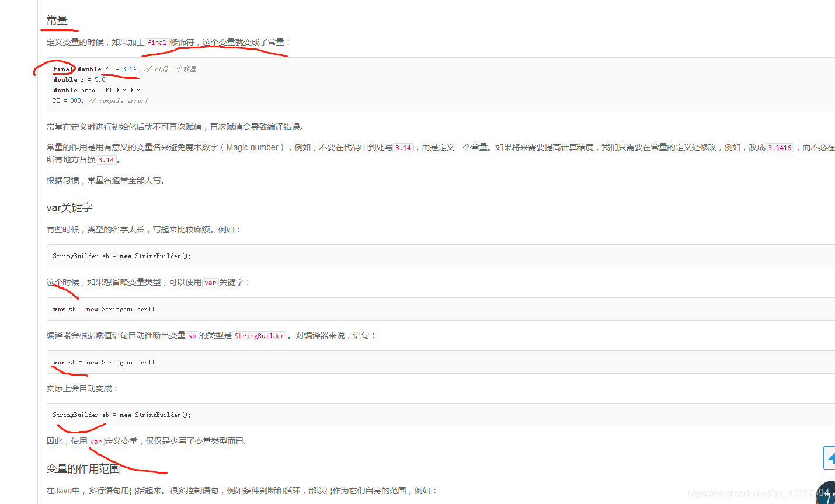
Task: Click inline code "StringBuilder" after "的类型是"
Action: click(259, 336)
